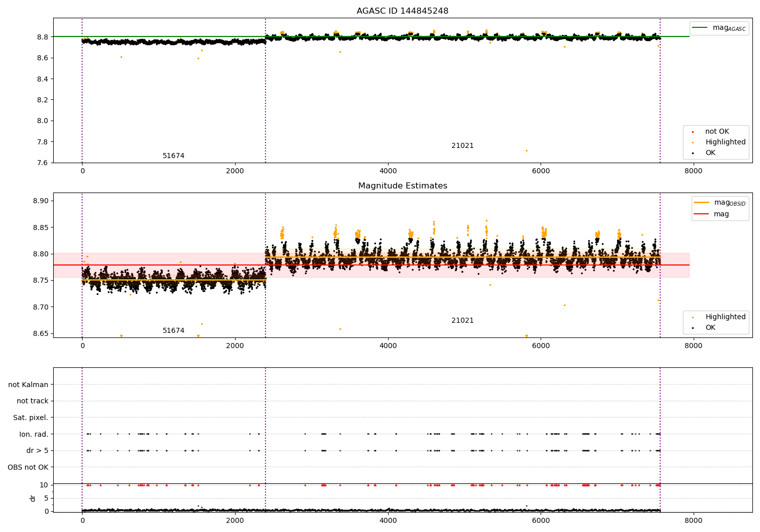Click y-axis tick "8.85" in middle plot

41,227
